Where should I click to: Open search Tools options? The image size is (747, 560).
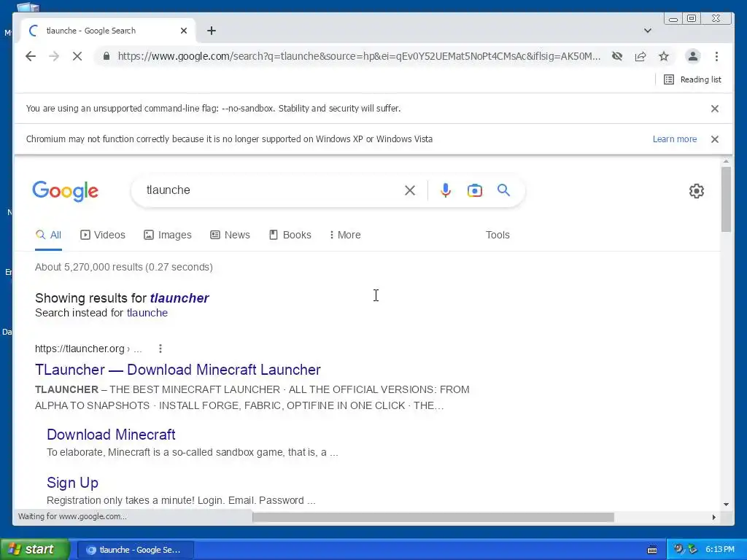pyautogui.click(x=498, y=235)
